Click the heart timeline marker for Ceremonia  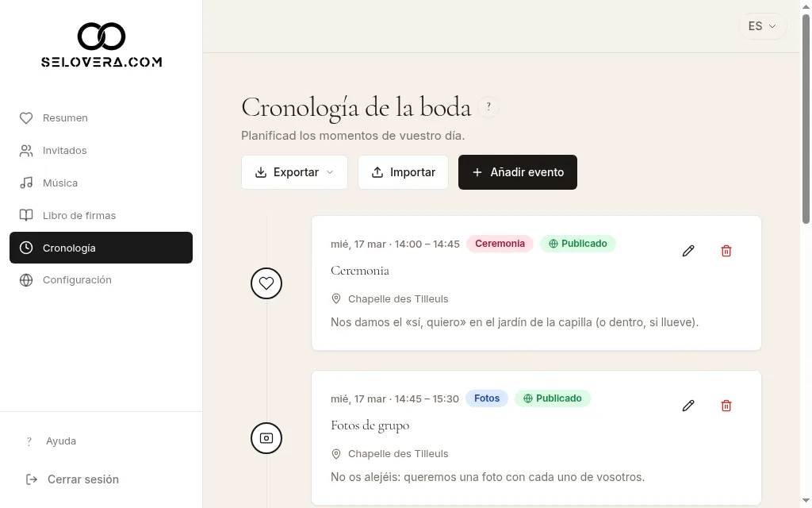pyautogui.click(x=266, y=283)
